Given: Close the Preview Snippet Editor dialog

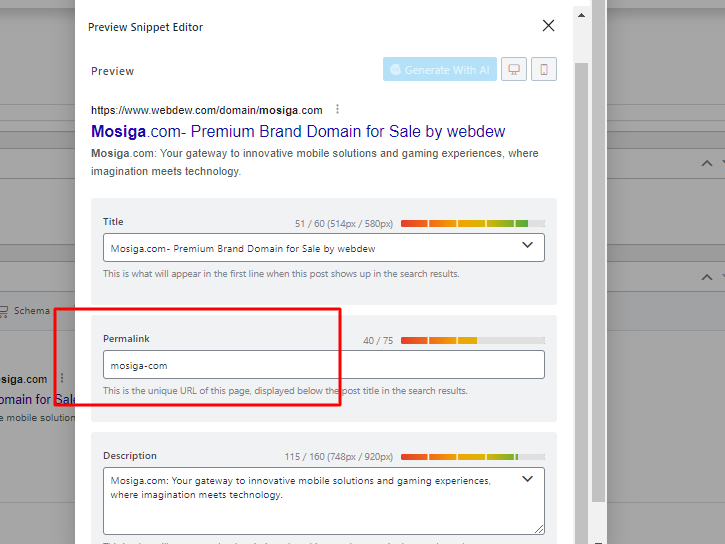Looking at the screenshot, I should pyautogui.click(x=548, y=25).
